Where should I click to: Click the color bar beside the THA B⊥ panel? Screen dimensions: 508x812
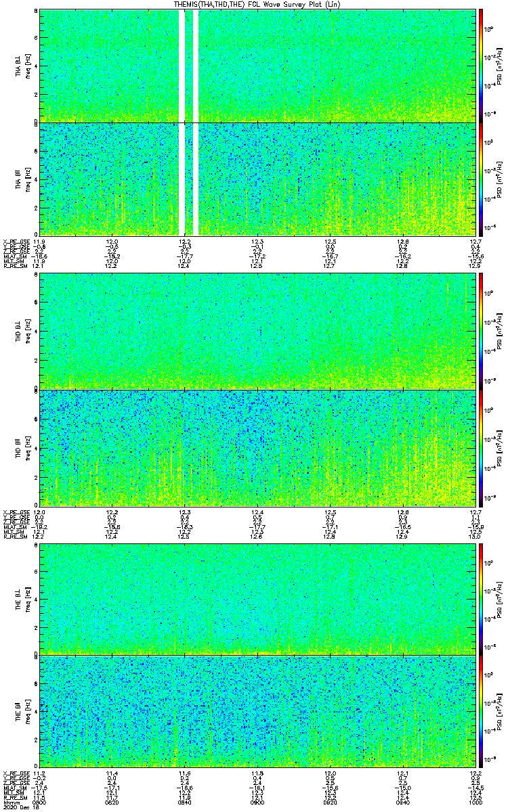(482, 65)
